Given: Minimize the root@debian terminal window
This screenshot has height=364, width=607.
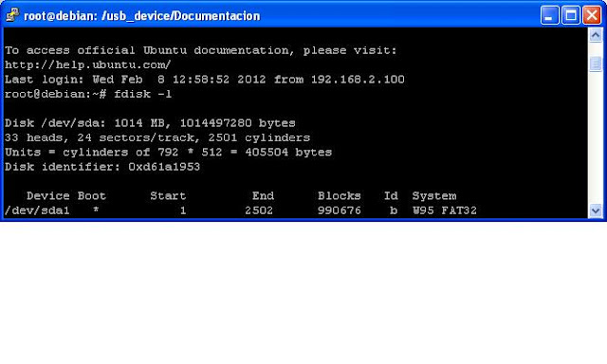Looking at the screenshot, I should [549, 15].
